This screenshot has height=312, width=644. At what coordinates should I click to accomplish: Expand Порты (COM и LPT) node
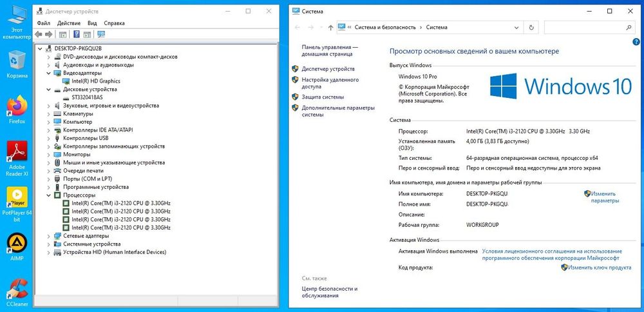point(48,179)
